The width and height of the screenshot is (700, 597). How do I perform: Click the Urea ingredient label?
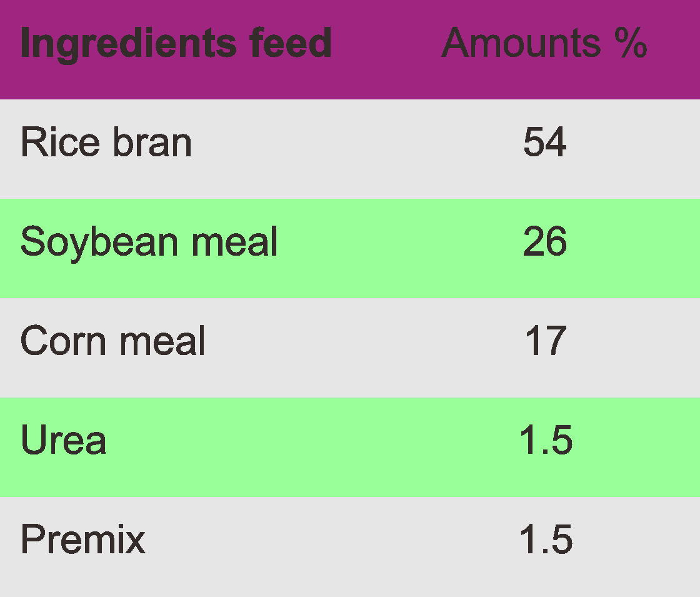tap(63, 441)
